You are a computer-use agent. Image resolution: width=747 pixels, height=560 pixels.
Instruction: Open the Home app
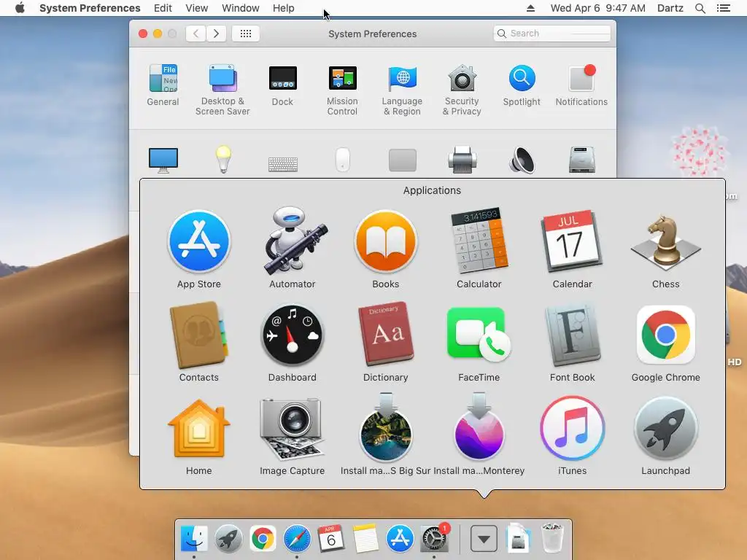click(x=199, y=429)
